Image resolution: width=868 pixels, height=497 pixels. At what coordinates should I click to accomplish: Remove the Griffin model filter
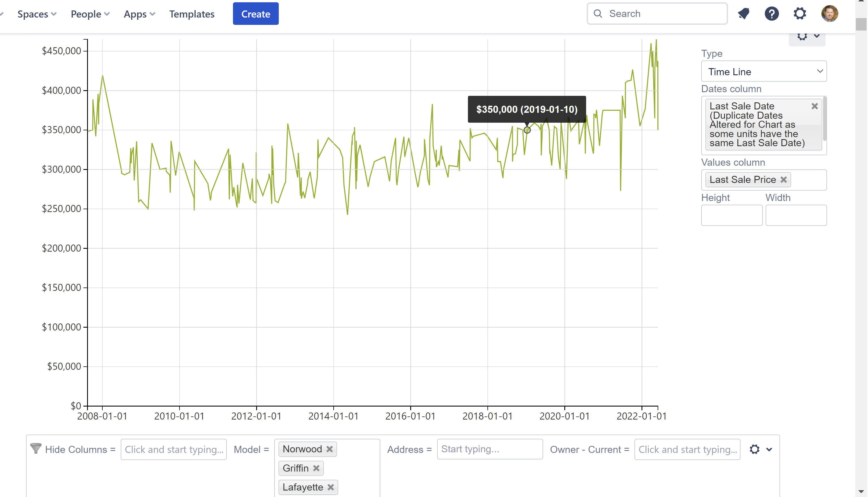316,468
